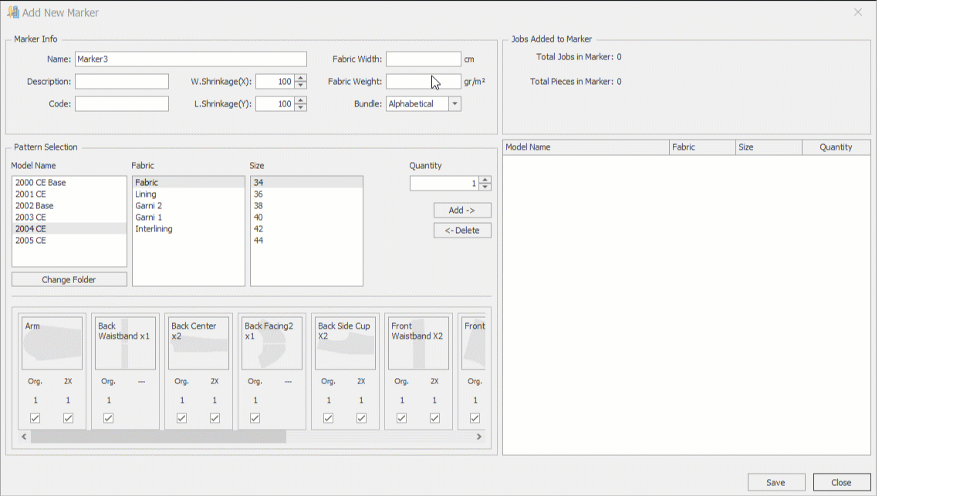
Task: Select 2004 CE in Model Name list
Action: [x=31, y=229]
